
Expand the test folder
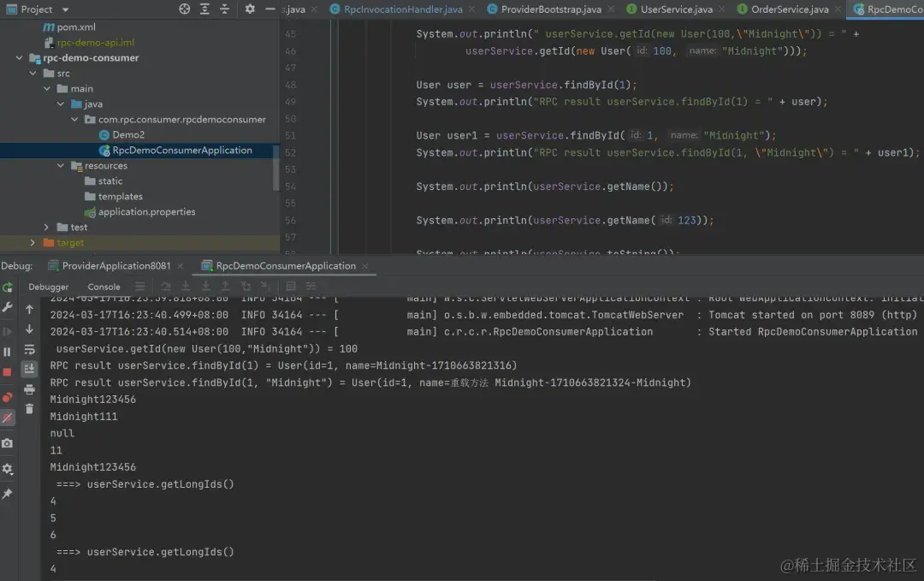click(x=46, y=227)
